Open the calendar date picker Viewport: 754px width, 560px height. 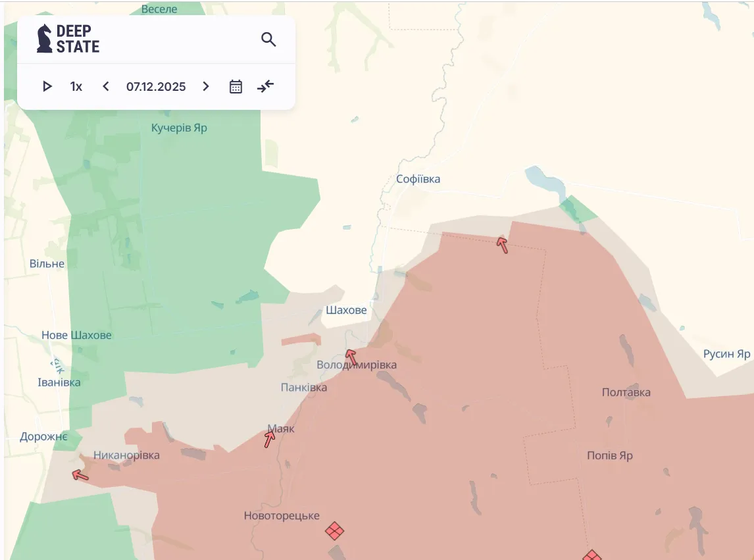(236, 87)
